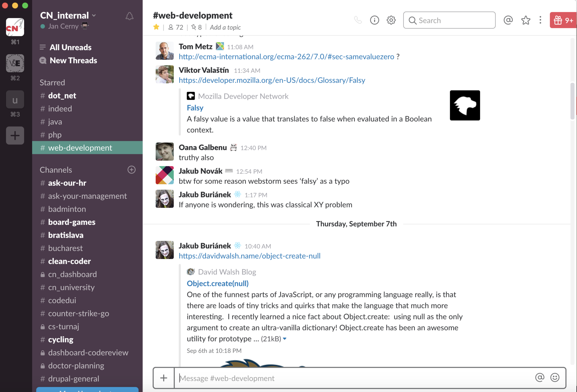Start a call with the phone icon
This screenshot has width=577, height=392.
358,20
